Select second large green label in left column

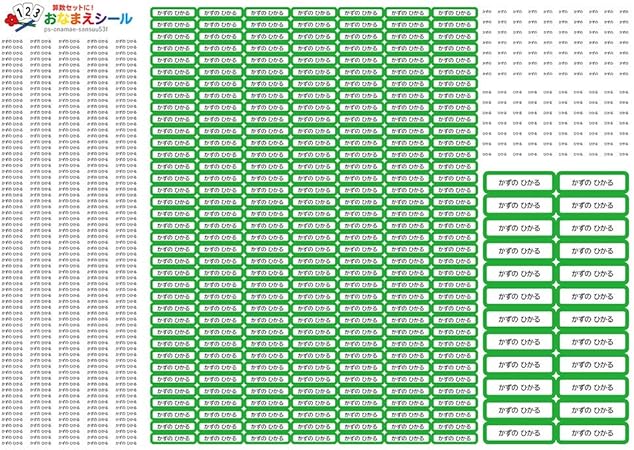pyautogui.click(x=519, y=205)
